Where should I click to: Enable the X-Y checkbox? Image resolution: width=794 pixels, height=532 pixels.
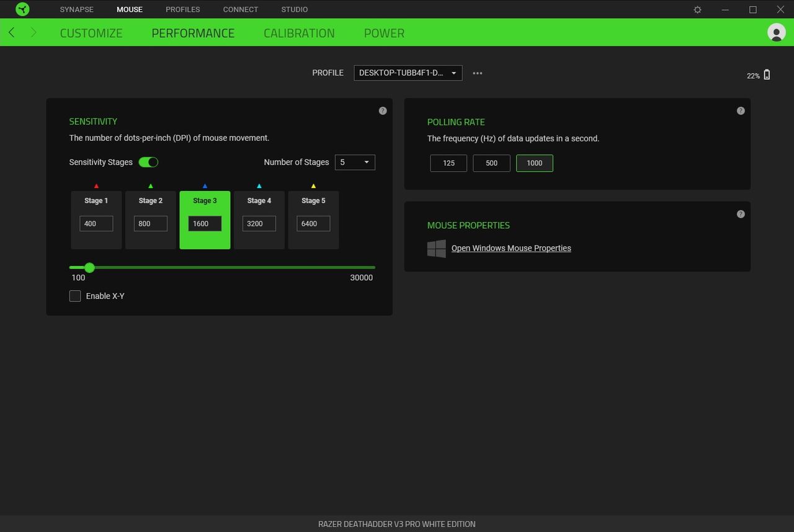75,296
